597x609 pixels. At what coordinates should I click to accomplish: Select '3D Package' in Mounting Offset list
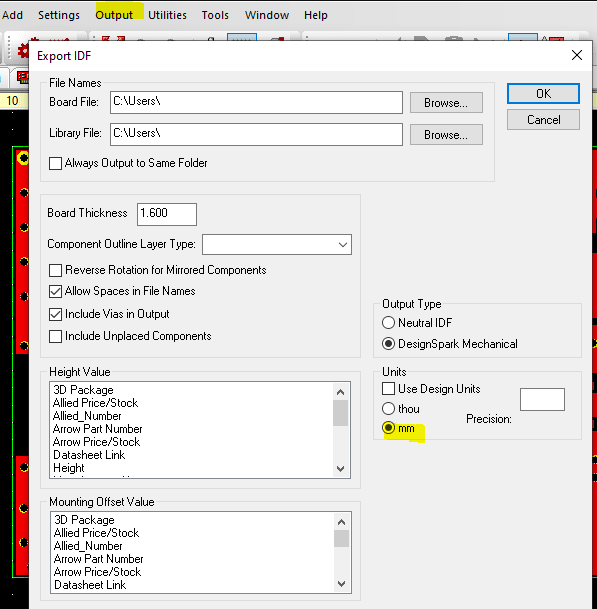click(x=84, y=520)
